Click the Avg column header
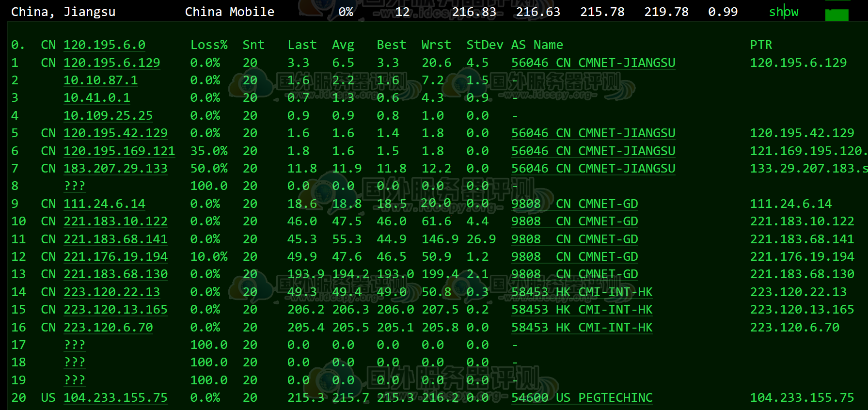 point(343,45)
